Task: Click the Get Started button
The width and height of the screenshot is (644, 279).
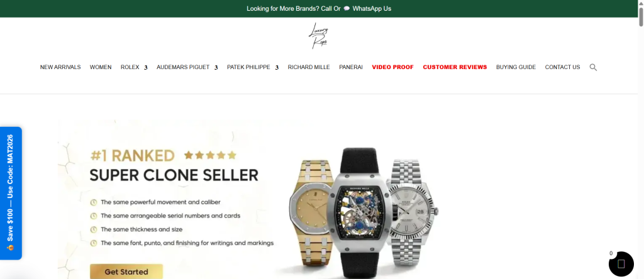Action: tap(126, 271)
